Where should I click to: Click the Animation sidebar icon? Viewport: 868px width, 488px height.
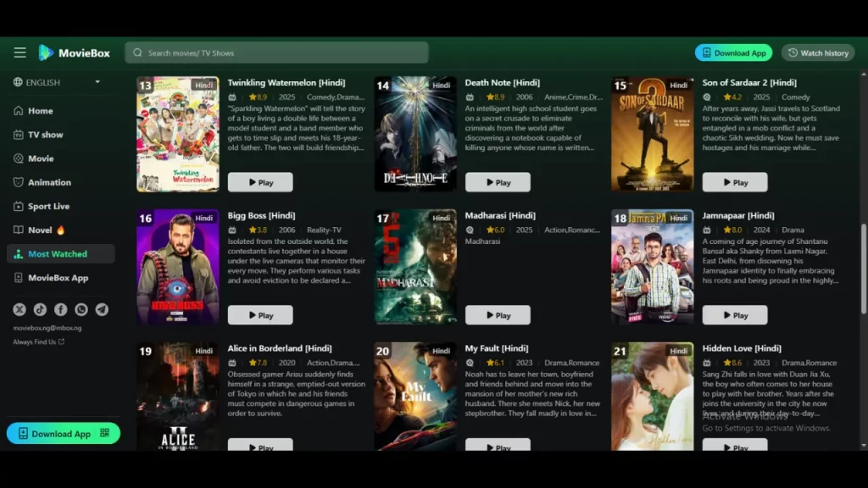click(x=19, y=182)
